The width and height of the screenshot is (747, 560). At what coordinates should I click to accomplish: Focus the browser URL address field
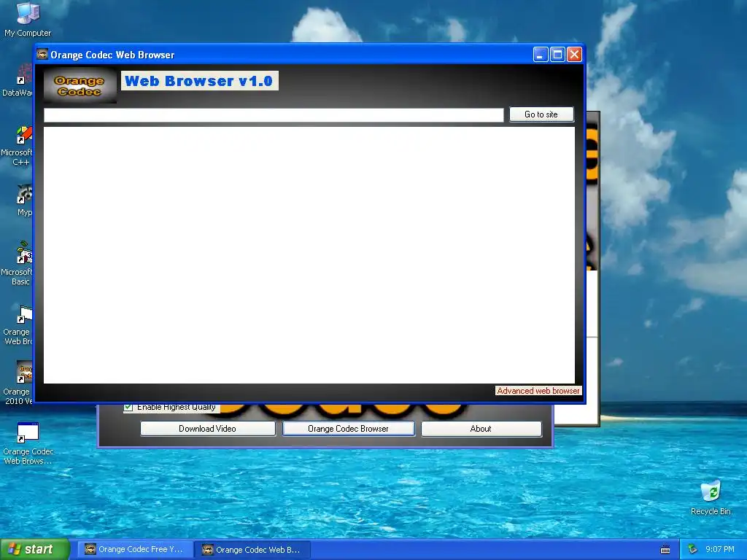pos(274,114)
